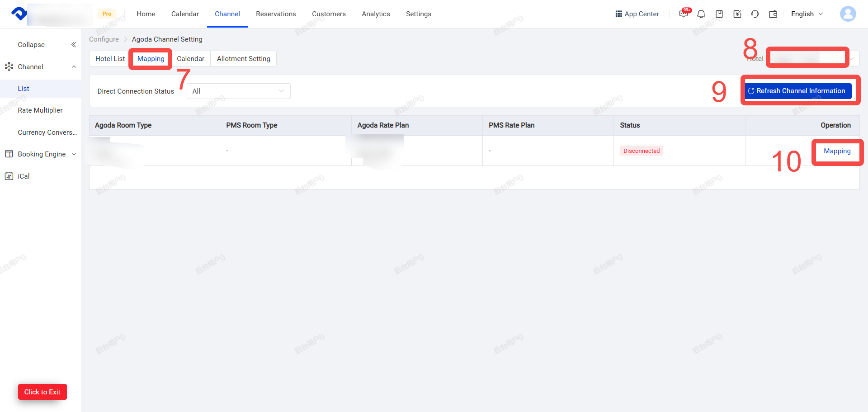
Task: Open the wallet icon
Action: 773,14
